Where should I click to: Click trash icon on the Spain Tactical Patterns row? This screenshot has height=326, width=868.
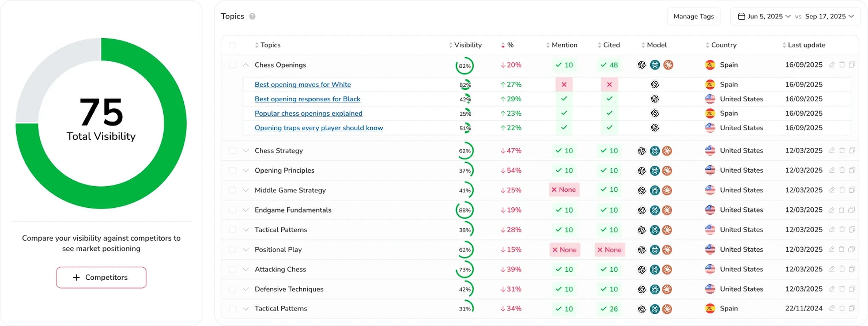pyautogui.click(x=842, y=308)
